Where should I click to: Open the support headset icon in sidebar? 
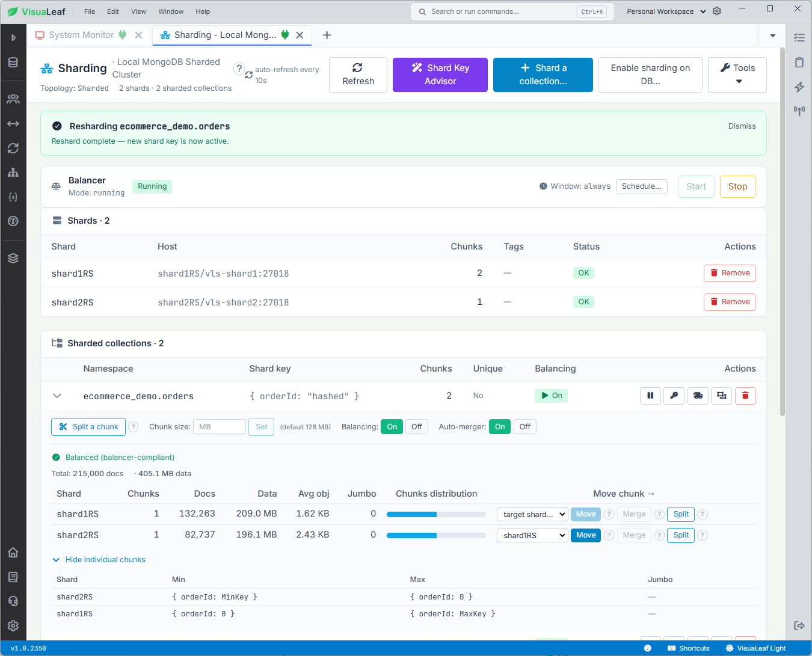coord(13,601)
